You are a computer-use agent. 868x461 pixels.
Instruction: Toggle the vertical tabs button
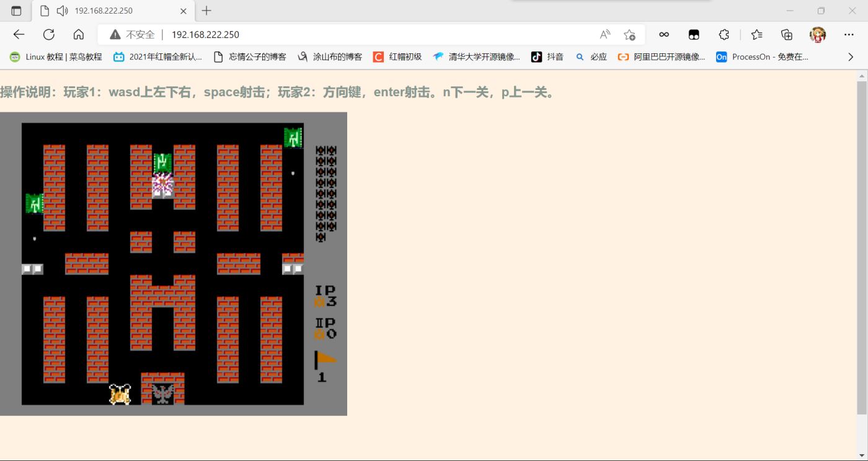[16, 11]
